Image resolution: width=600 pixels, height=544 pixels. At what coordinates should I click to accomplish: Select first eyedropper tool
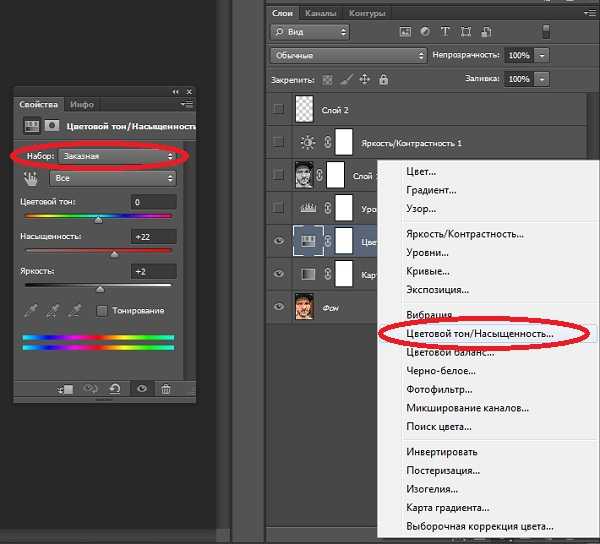pos(31,311)
